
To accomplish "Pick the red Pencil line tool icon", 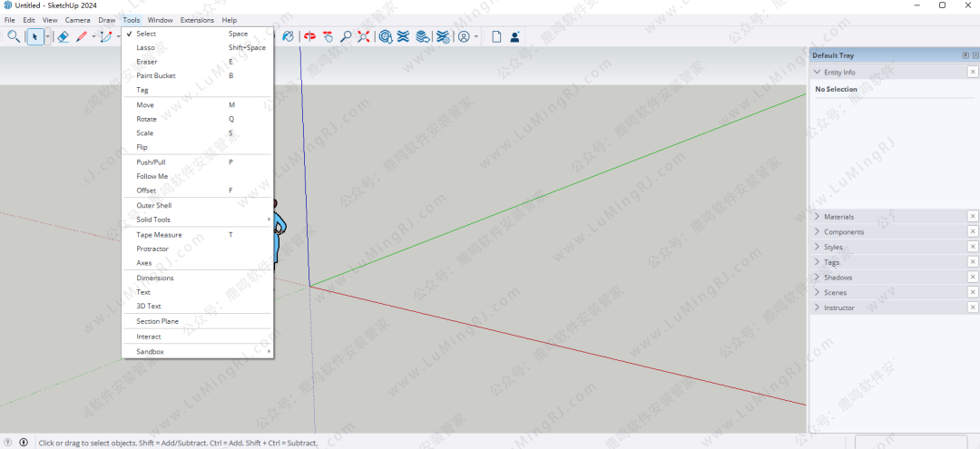I will 82,36.
